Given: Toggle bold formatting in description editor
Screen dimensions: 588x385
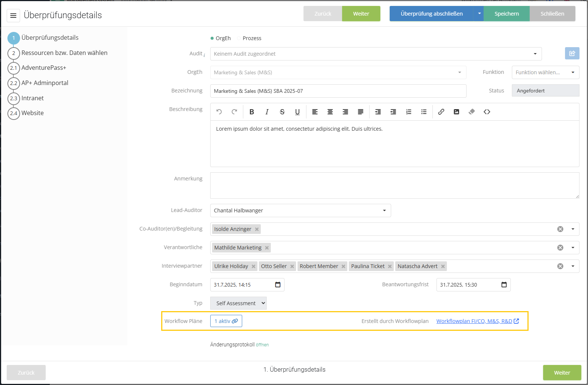Looking at the screenshot, I should (x=251, y=112).
